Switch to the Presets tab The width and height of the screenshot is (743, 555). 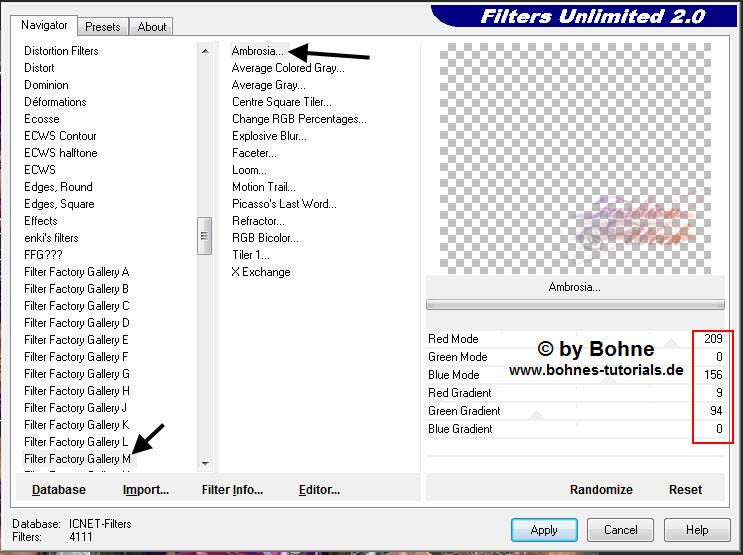[103, 27]
